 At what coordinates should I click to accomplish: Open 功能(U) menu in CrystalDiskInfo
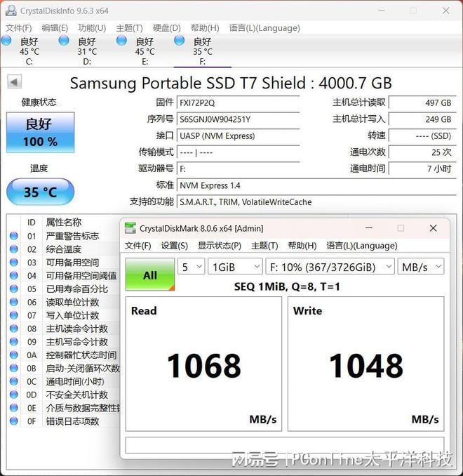pyautogui.click(x=92, y=28)
